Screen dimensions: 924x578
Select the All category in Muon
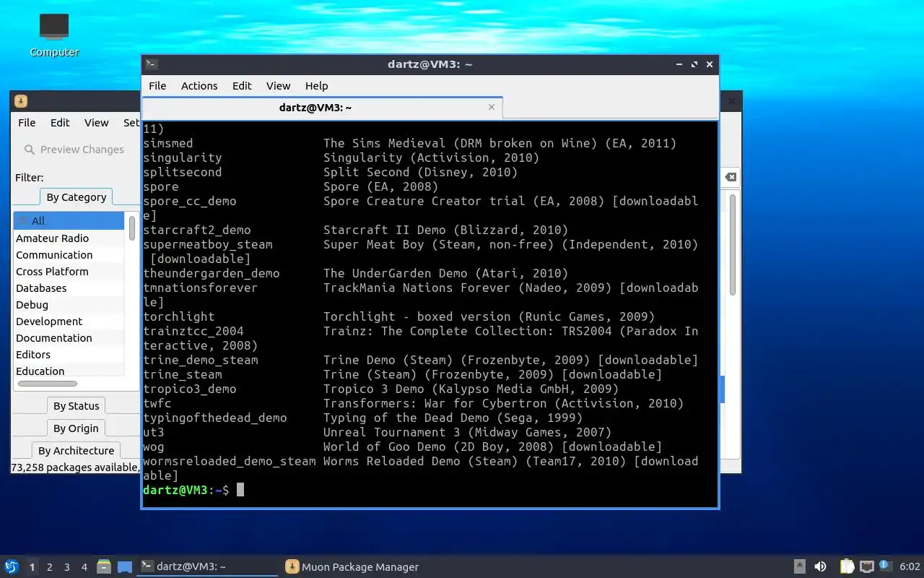tap(69, 220)
